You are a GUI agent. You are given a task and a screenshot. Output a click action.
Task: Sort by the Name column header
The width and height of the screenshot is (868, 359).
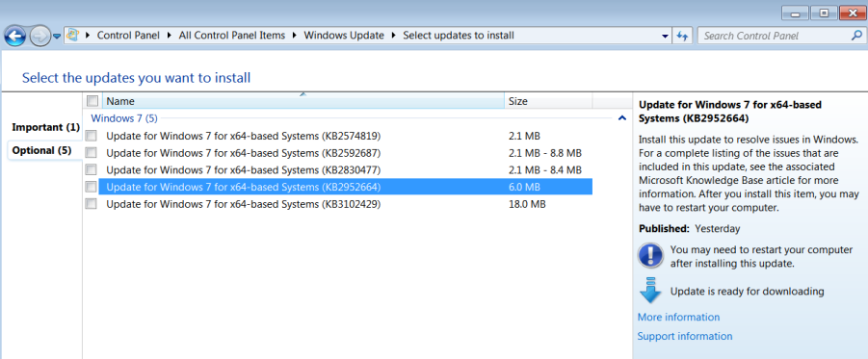coord(302,101)
